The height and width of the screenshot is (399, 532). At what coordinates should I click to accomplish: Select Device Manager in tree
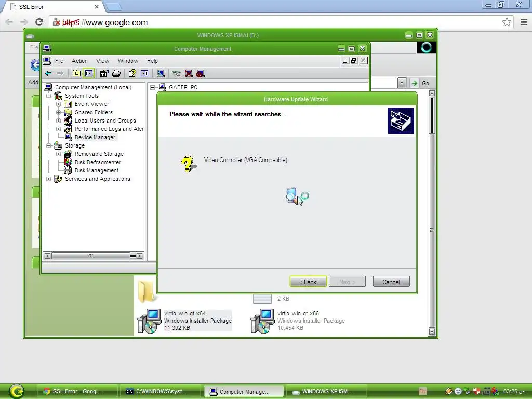tap(95, 137)
